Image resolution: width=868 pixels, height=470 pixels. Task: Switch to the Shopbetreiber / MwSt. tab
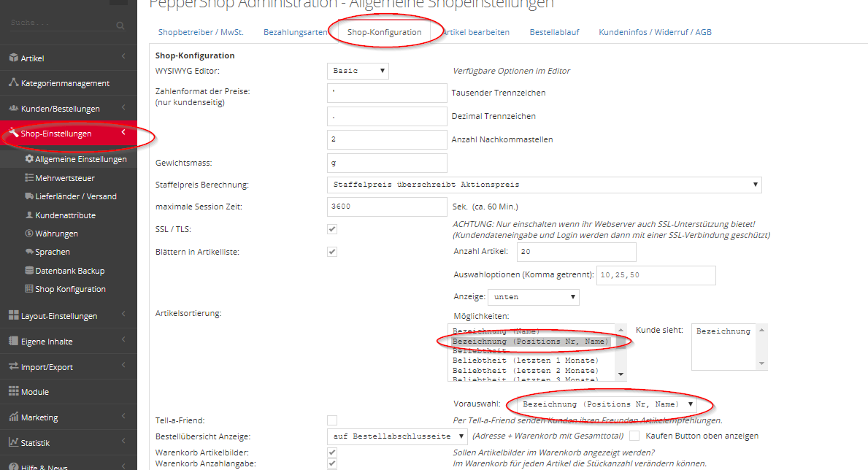click(x=201, y=32)
